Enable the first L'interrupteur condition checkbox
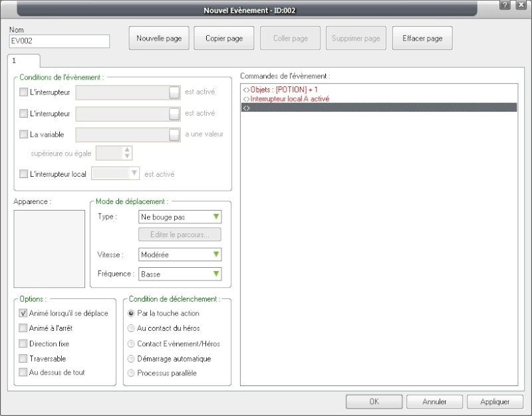Image resolution: width=532 pixels, height=416 pixels. click(23, 92)
